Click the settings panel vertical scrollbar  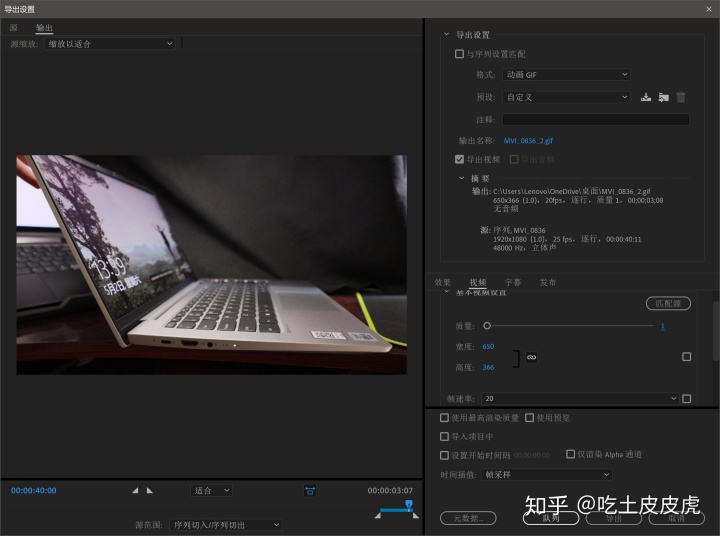(x=716, y=331)
